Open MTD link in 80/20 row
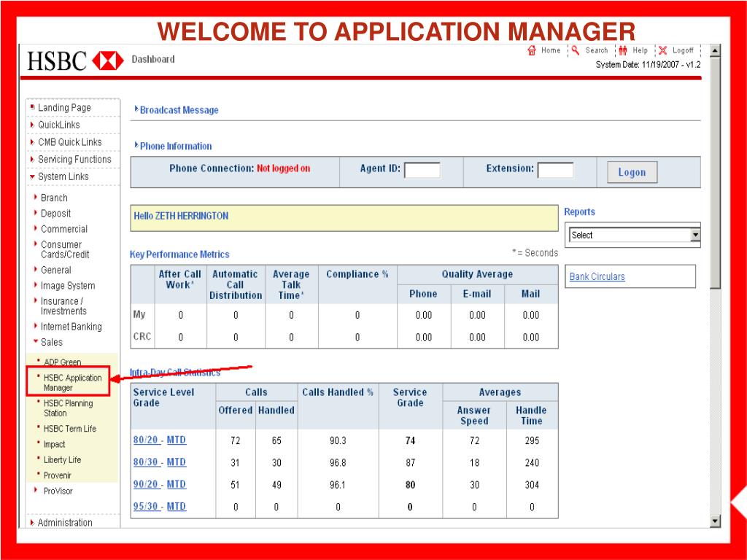Image resolution: width=747 pixels, height=560 pixels. [177, 440]
